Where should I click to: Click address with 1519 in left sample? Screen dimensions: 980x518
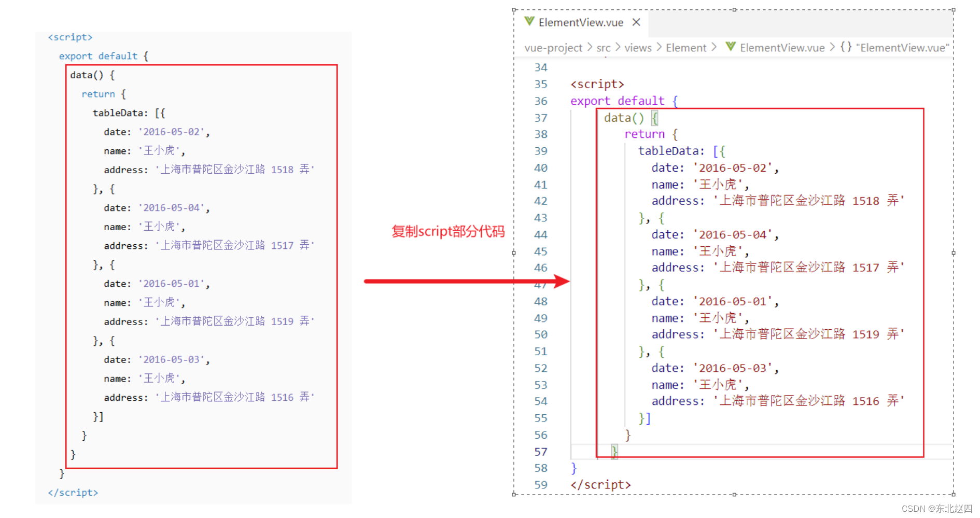pos(209,321)
